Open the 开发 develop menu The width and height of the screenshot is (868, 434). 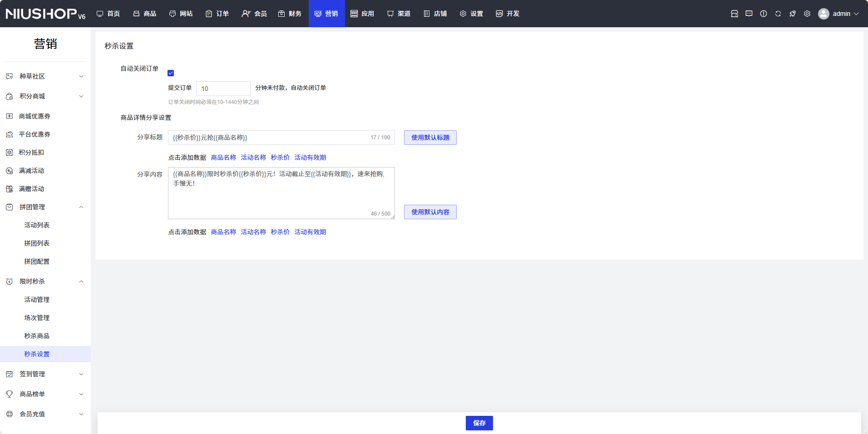tap(508, 14)
